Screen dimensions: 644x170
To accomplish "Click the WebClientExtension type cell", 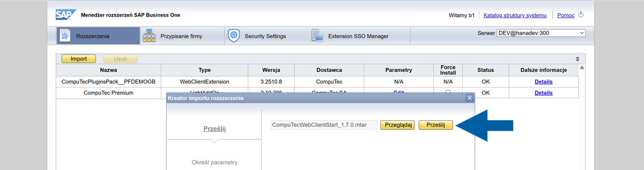I will click(x=205, y=82).
